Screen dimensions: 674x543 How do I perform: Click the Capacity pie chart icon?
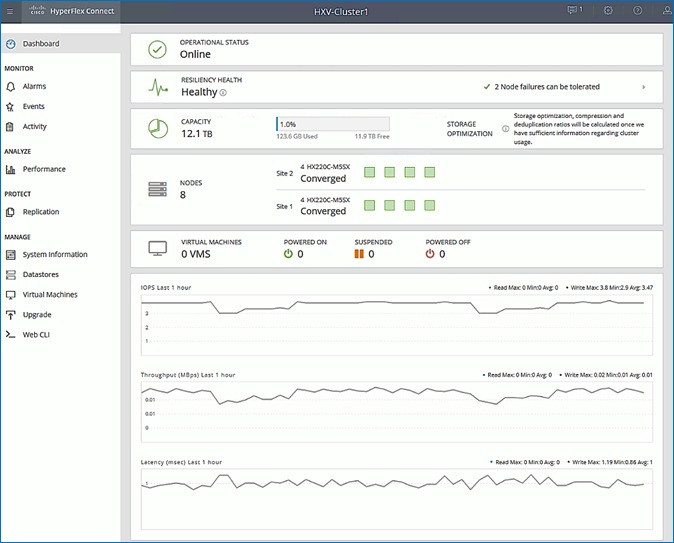pyautogui.click(x=157, y=129)
